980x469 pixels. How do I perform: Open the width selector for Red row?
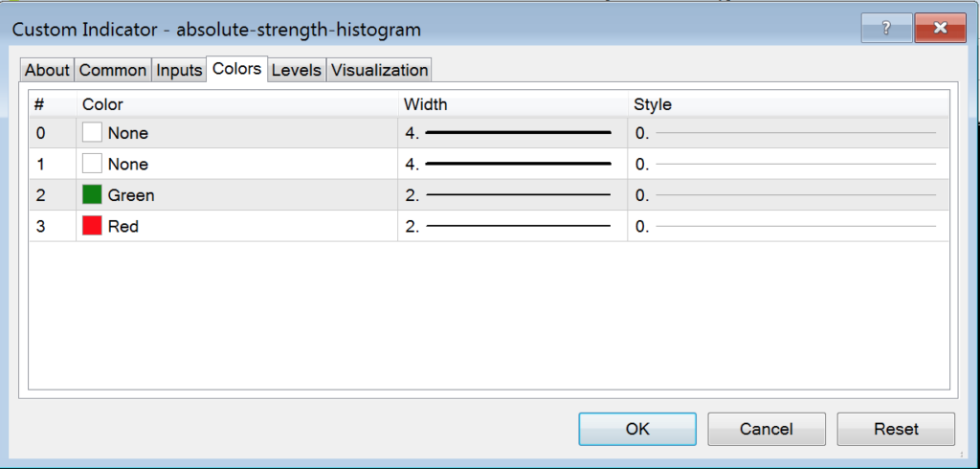pos(512,227)
